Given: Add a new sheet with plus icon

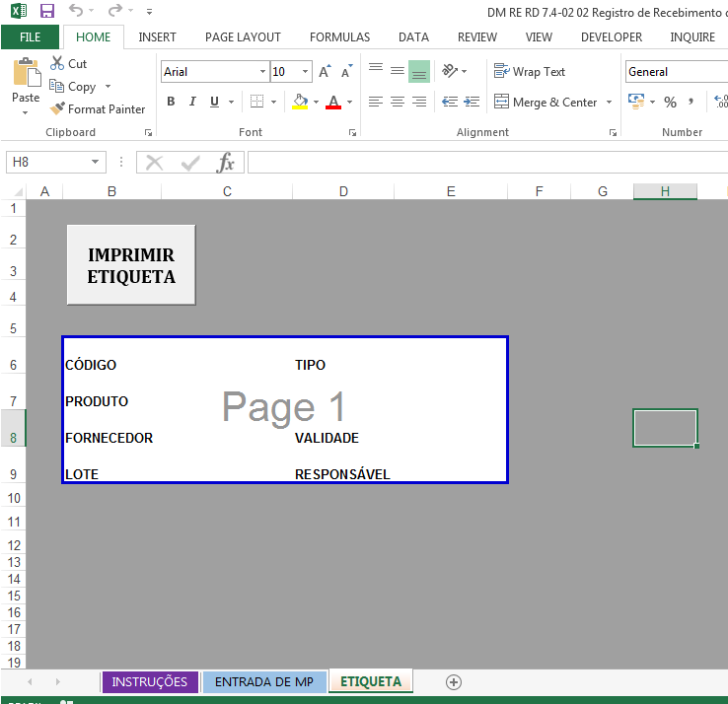Looking at the screenshot, I should click(x=454, y=682).
